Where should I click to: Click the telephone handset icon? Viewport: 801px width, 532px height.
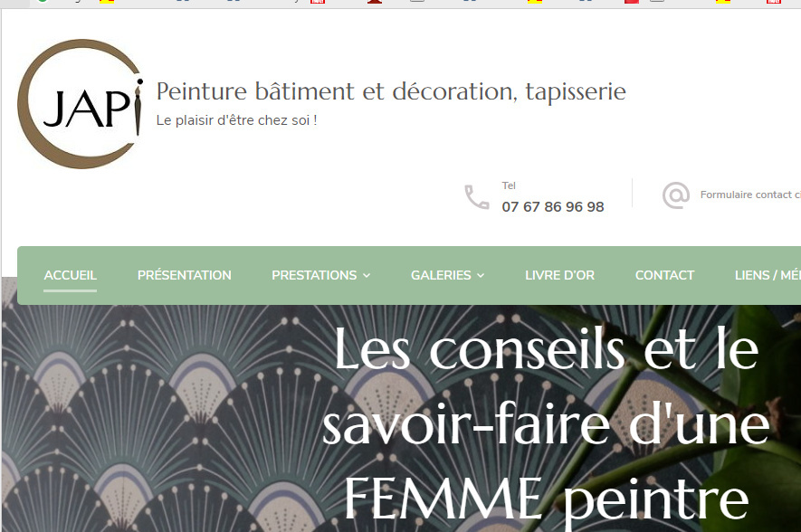(477, 197)
